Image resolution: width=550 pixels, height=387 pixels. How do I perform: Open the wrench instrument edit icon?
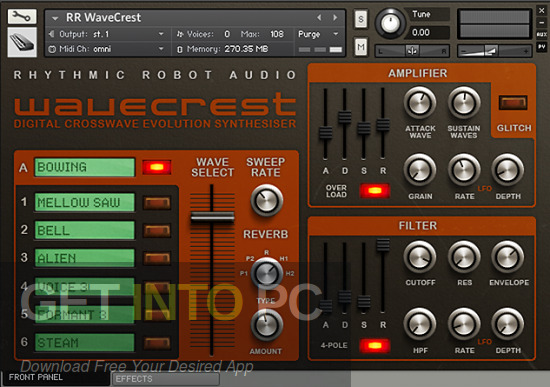point(22,16)
